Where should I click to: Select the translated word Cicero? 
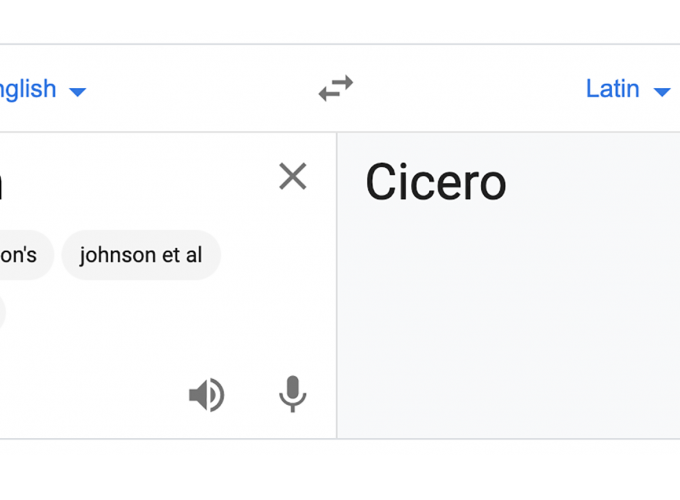coord(436,182)
